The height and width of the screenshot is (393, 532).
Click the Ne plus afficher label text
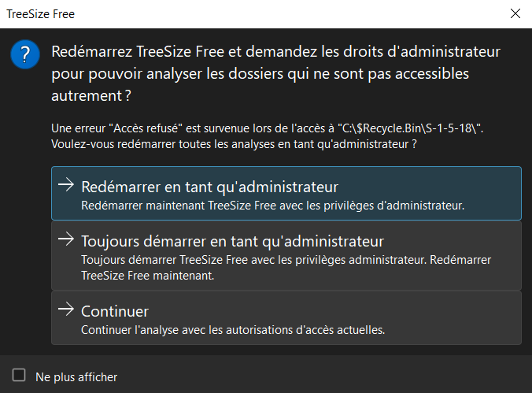point(76,377)
